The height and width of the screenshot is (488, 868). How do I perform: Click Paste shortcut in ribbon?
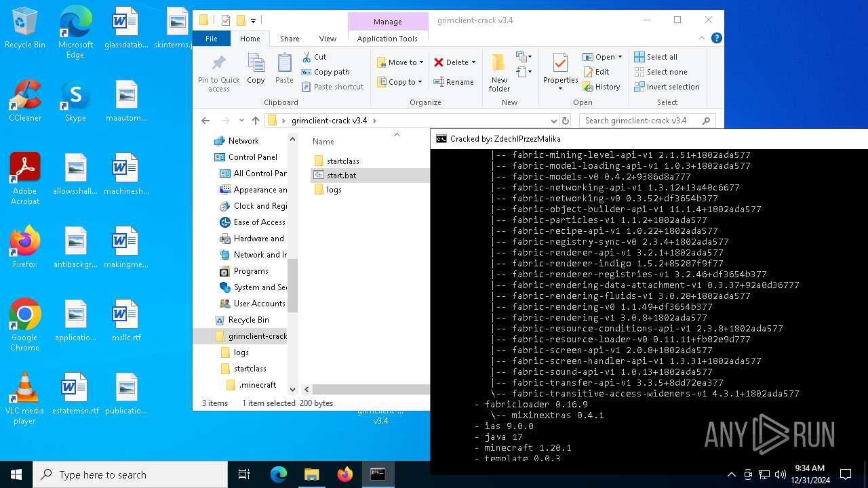click(332, 87)
